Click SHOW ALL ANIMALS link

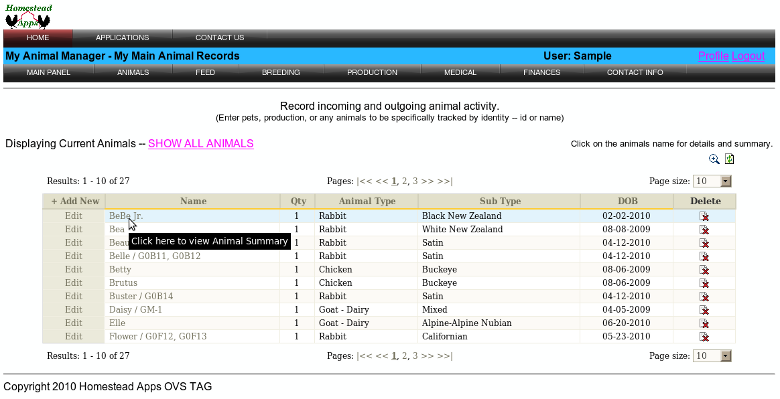(x=201, y=143)
